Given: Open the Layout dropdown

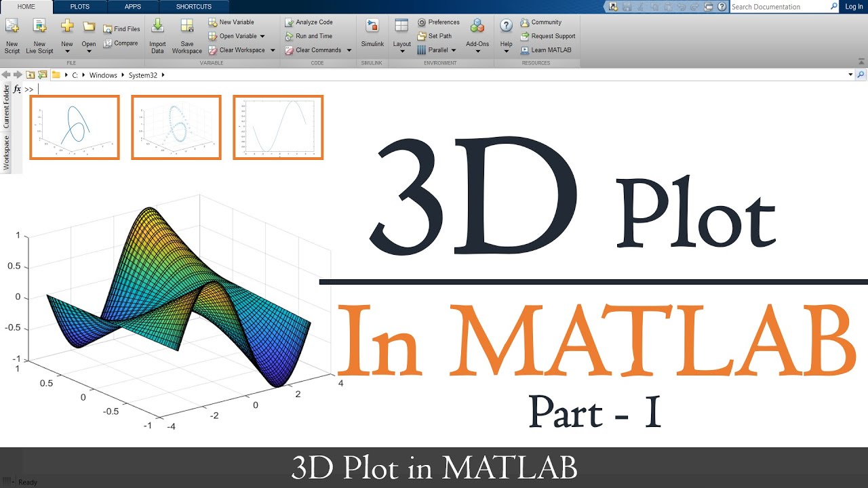Looking at the screenshot, I should point(402,35).
